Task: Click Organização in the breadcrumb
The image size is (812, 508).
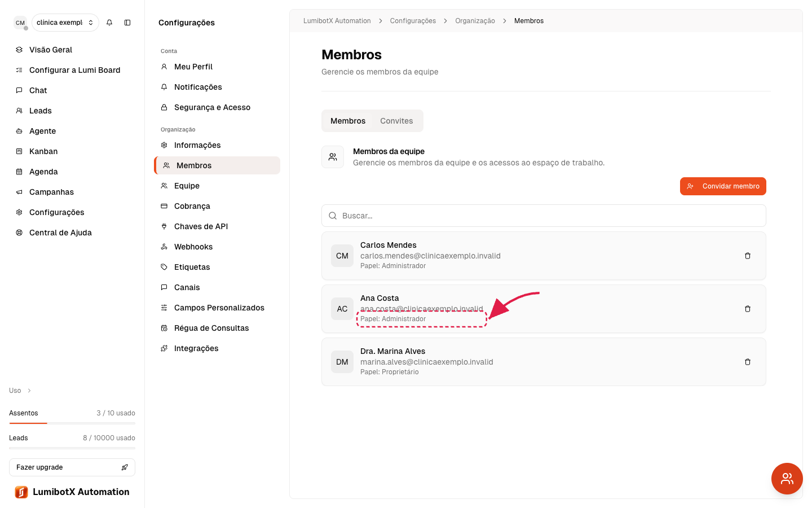Action: click(475, 21)
